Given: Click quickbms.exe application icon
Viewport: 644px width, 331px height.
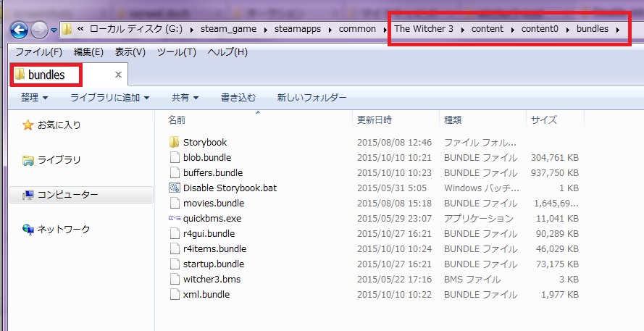Looking at the screenshot, I should point(175,219).
